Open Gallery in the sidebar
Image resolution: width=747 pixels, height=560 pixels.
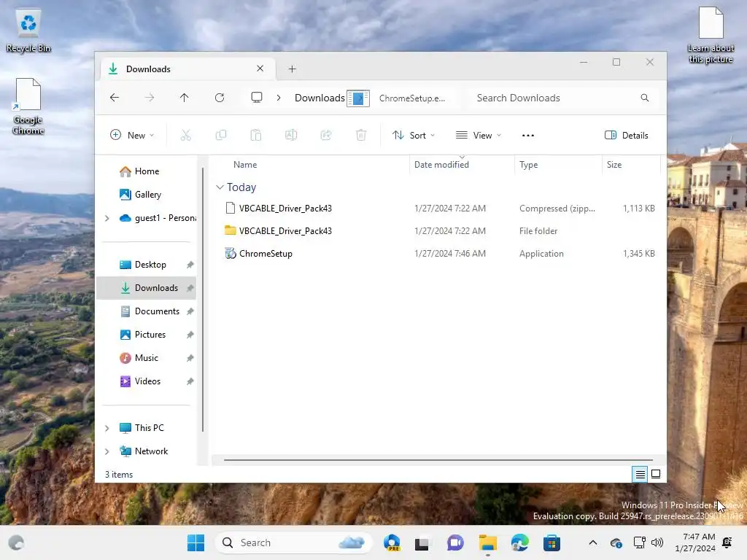tap(147, 195)
